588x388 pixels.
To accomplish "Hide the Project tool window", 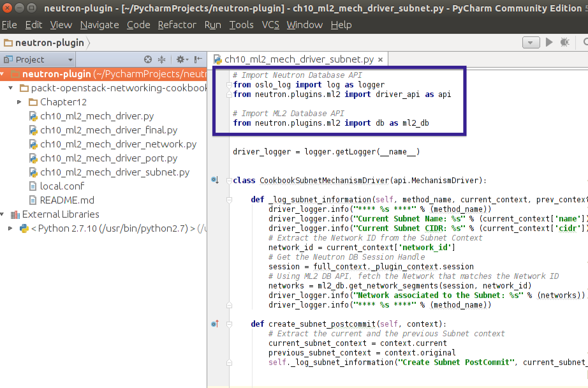I will (x=198, y=59).
